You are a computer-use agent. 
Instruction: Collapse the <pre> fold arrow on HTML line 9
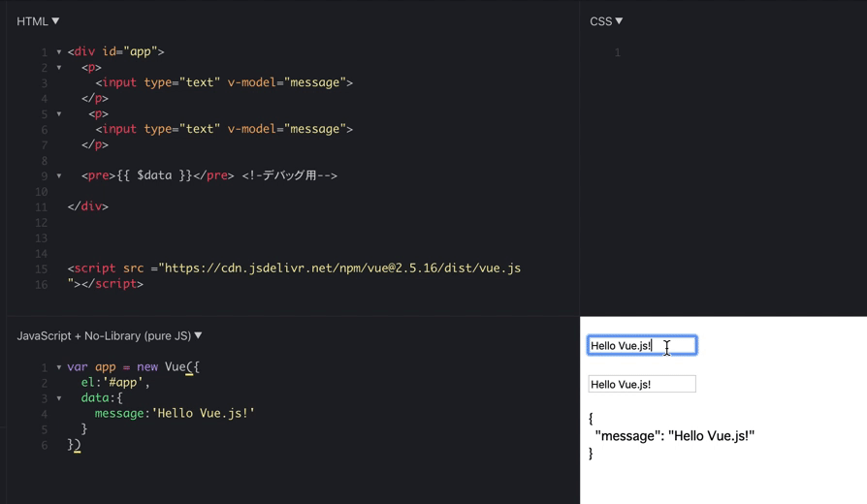(x=58, y=175)
